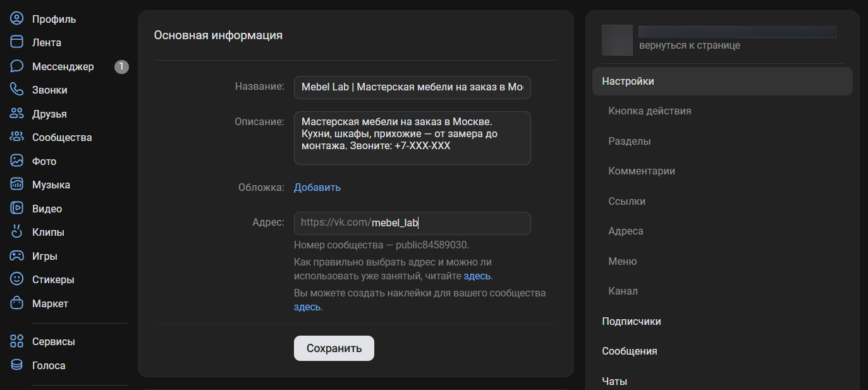Click the community avatar thumbnail
Screen dimensions: 868x390
coord(617,40)
